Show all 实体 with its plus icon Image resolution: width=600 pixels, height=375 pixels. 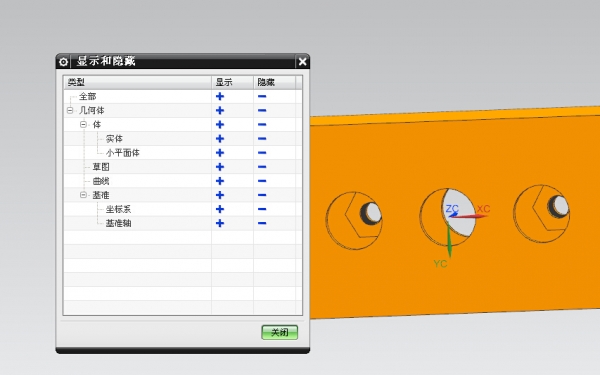coord(220,139)
